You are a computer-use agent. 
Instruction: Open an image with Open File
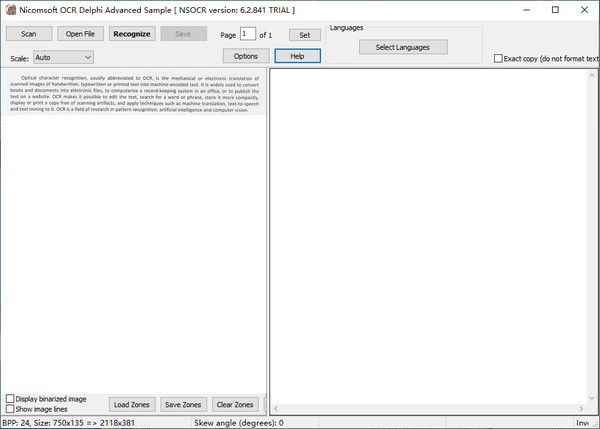pyautogui.click(x=80, y=34)
